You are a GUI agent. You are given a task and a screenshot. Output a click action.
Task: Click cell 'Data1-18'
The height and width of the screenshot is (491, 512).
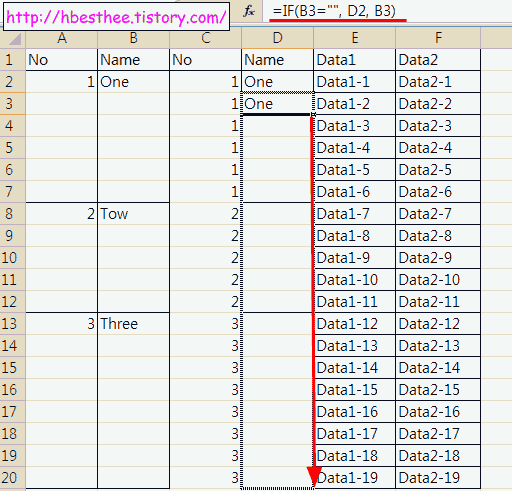(x=355, y=456)
